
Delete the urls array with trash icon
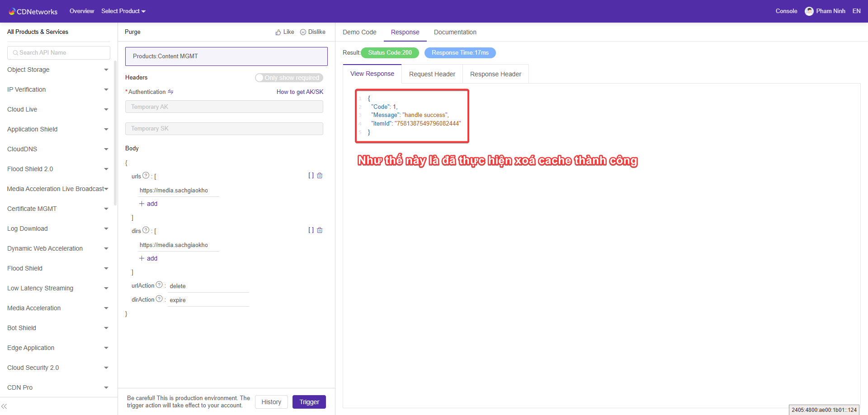[x=320, y=176]
